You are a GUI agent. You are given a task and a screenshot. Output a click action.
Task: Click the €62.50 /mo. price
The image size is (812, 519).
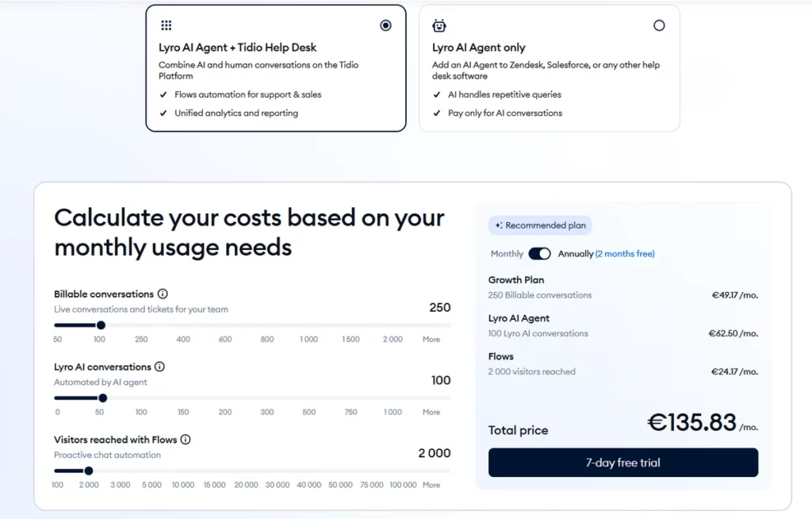tap(733, 333)
